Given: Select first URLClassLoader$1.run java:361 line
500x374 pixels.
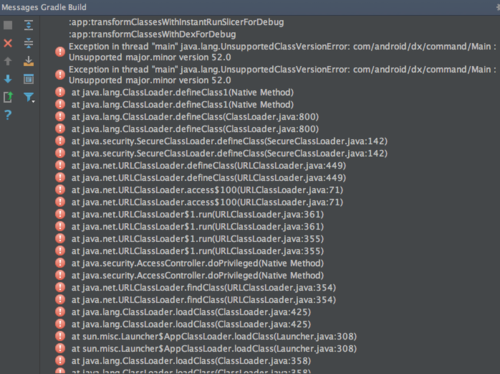Looking at the screenshot, I should pyautogui.click(x=197, y=214).
